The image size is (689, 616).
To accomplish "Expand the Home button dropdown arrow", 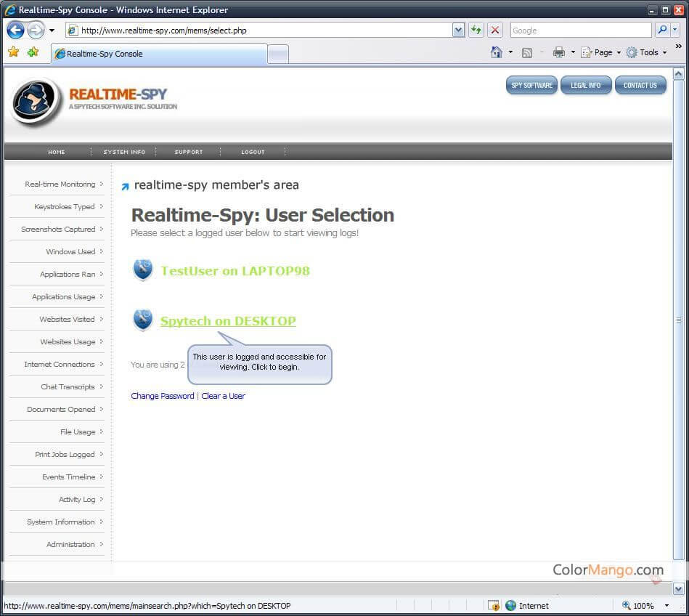I will coord(510,52).
